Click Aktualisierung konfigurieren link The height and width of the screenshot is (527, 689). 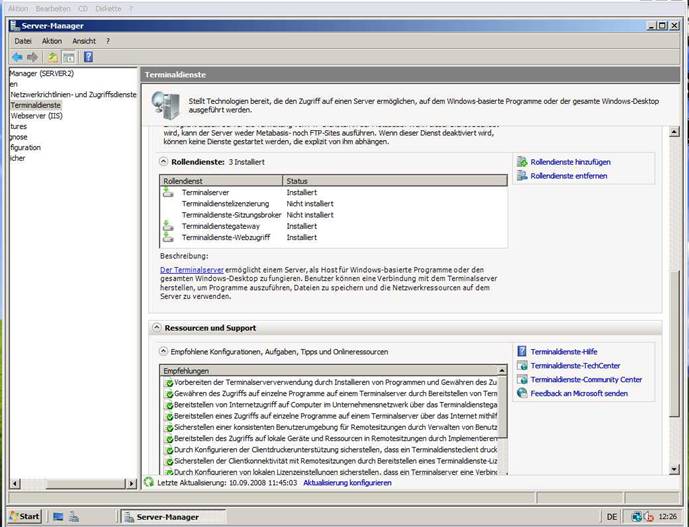click(x=347, y=483)
